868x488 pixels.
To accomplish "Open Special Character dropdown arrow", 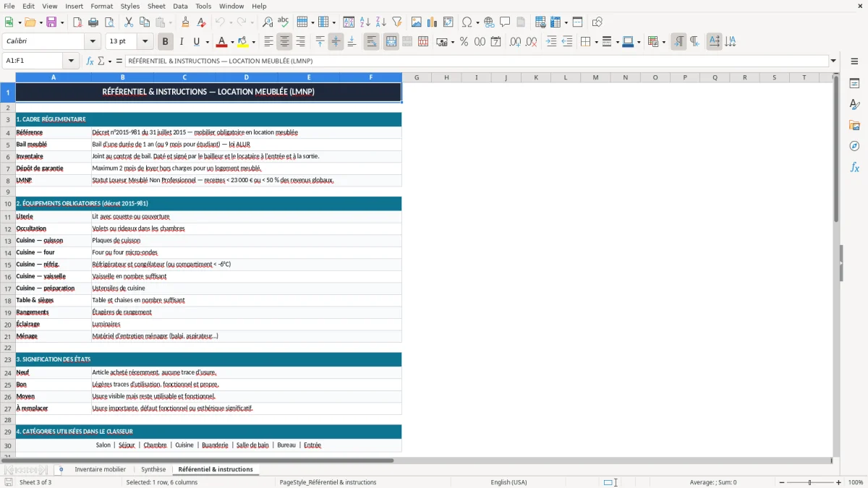I will (x=478, y=22).
